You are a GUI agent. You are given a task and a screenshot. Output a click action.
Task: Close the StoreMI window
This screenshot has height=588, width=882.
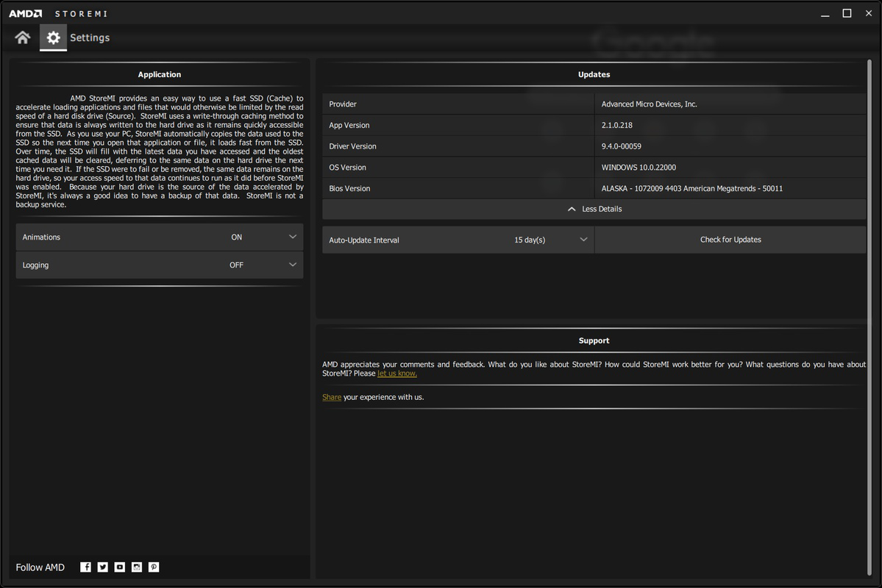click(869, 13)
